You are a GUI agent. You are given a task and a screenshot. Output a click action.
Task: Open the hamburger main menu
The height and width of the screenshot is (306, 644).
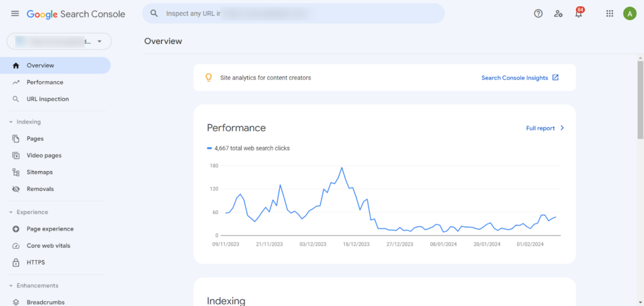(x=15, y=14)
